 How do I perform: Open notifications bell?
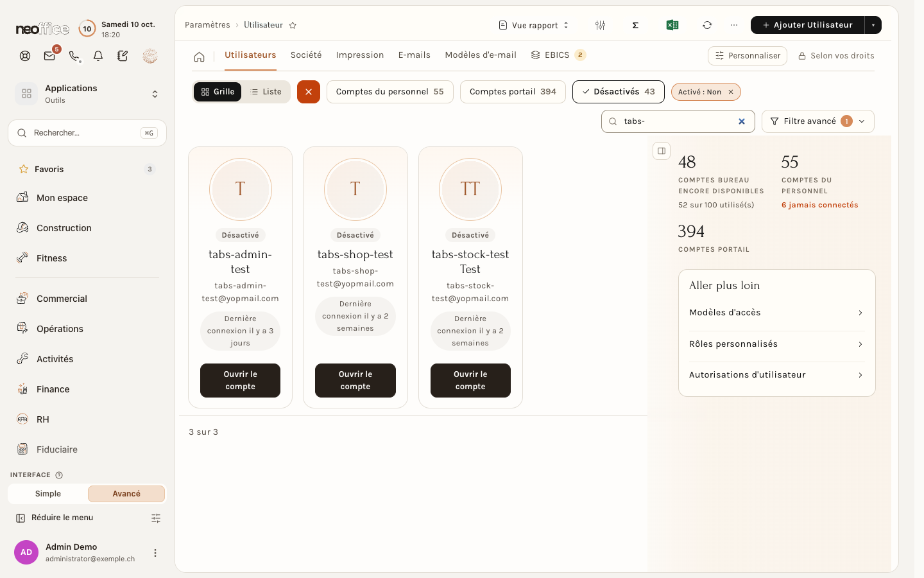tap(98, 56)
